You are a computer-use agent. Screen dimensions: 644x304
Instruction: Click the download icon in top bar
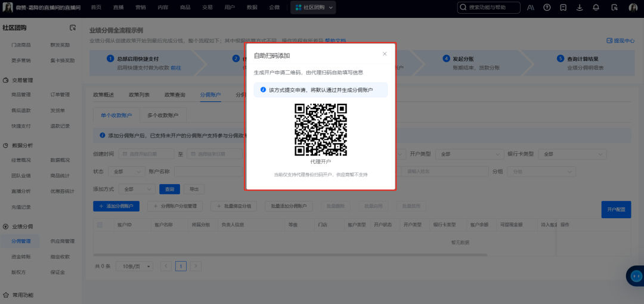pyautogui.click(x=580, y=7)
